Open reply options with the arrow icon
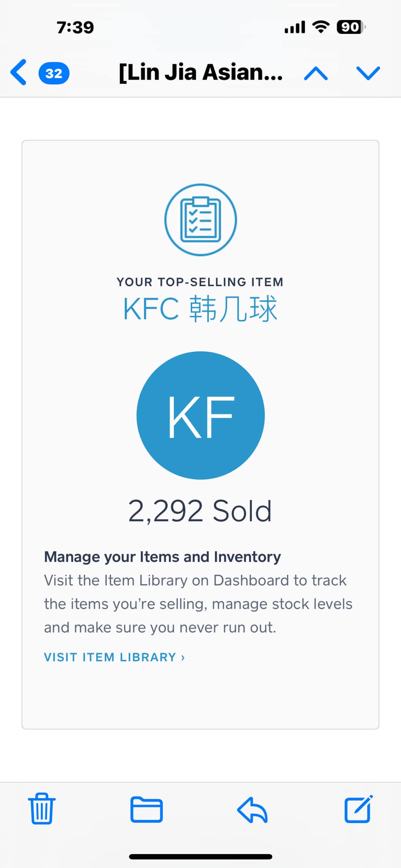401x868 pixels. [x=252, y=810]
